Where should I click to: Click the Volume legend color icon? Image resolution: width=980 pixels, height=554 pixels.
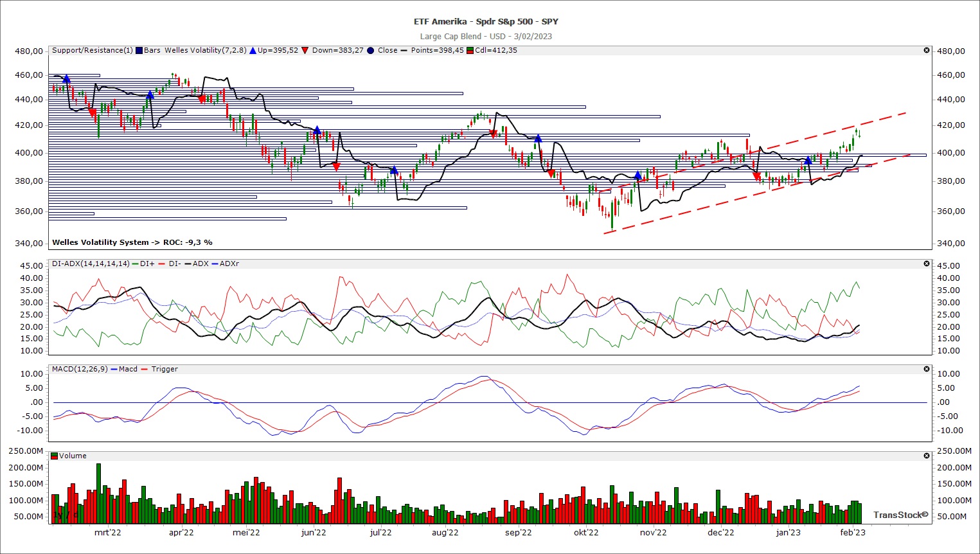point(55,456)
